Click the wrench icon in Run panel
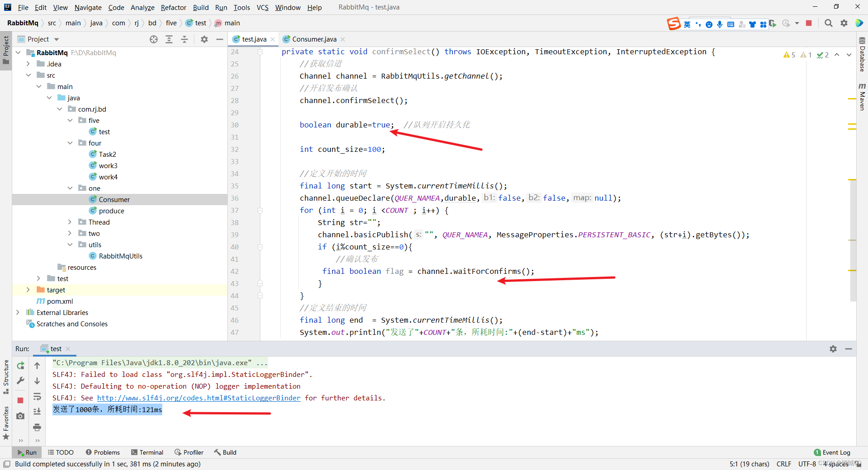This screenshot has width=868, height=470. point(20,381)
